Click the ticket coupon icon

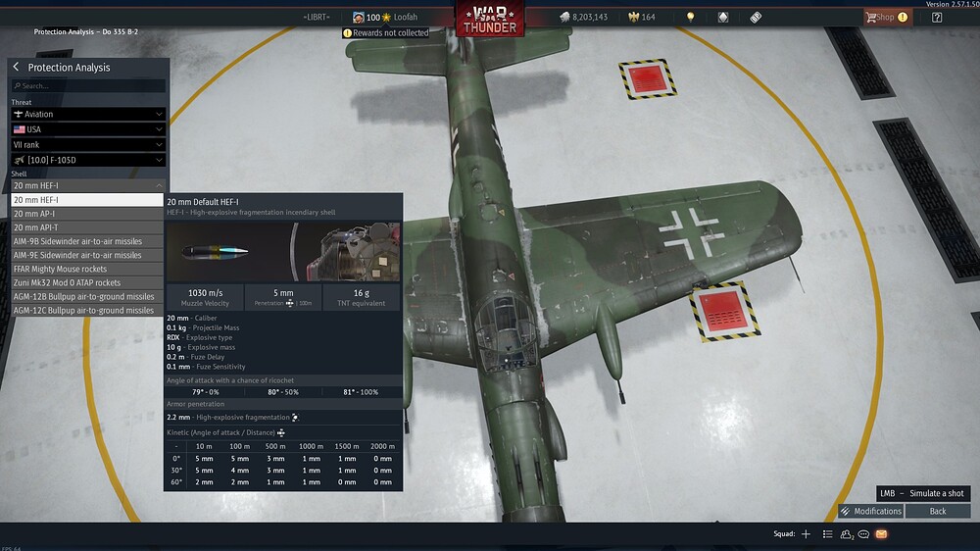click(x=756, y=17)
